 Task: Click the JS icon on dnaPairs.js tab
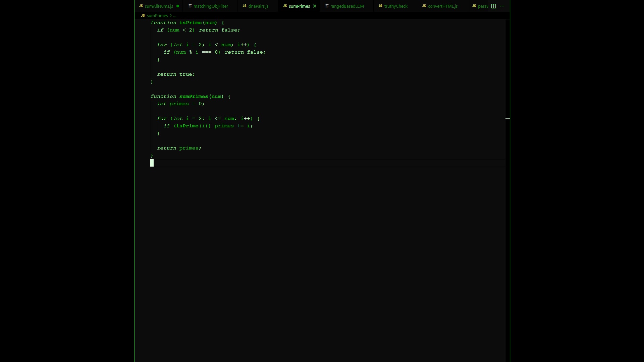[245, 6]
